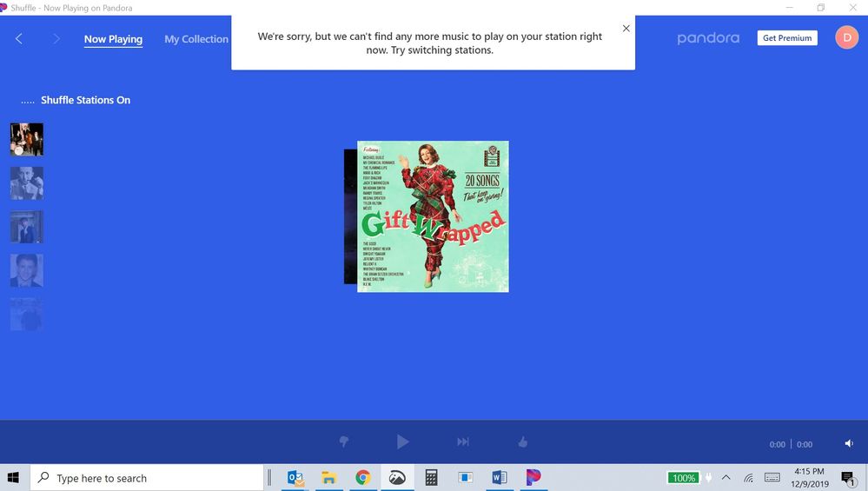Click the Pandora taskbar icon
The image size is (868, 491).
(x=533, y=478)
